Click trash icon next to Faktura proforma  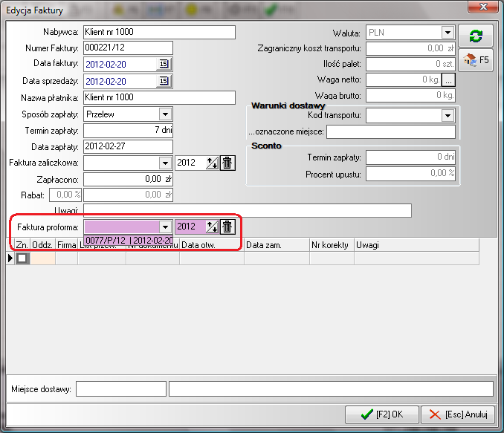click(228, 227)
